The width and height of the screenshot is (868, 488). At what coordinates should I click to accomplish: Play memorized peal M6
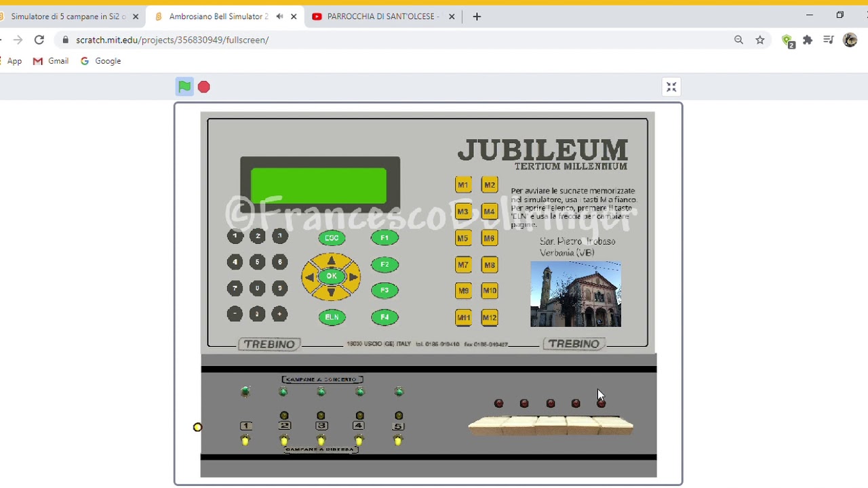[x=490, y=238]
